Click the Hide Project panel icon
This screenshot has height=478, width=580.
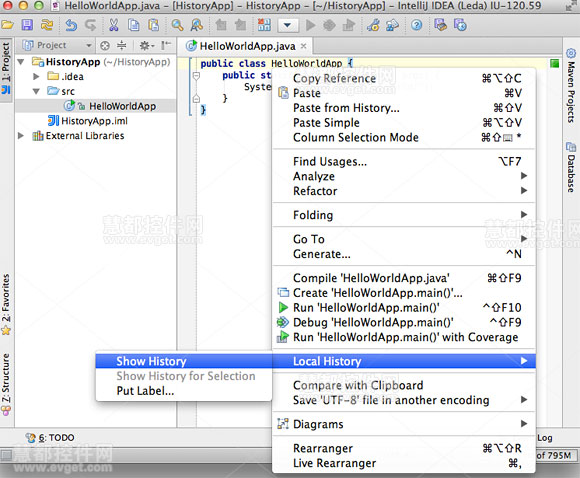coord(166,45)
